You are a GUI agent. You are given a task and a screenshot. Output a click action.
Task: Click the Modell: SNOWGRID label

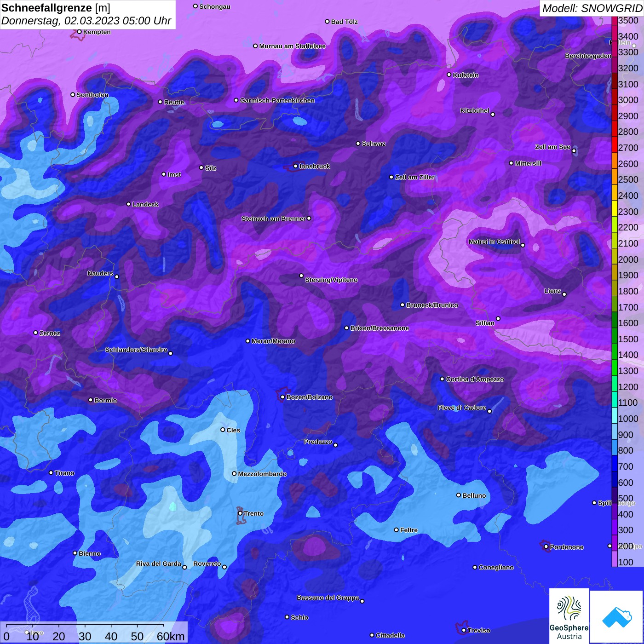(592, 8)
